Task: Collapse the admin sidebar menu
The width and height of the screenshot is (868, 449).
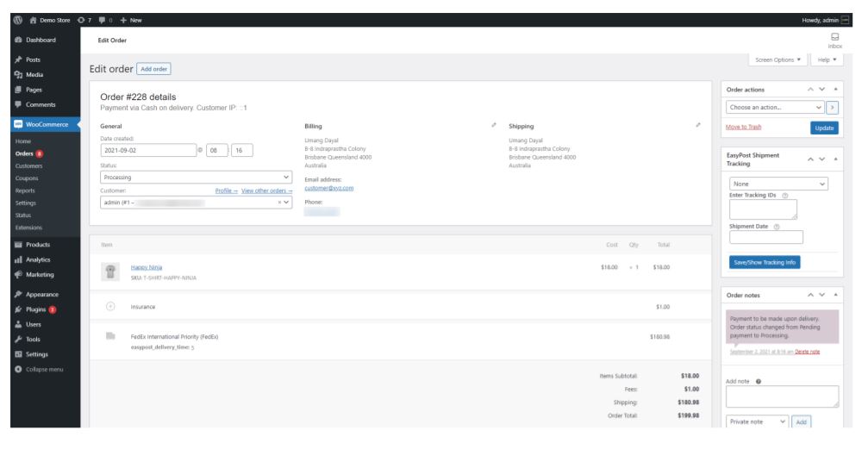Action: pyautogui.click(x=46, y=369)
